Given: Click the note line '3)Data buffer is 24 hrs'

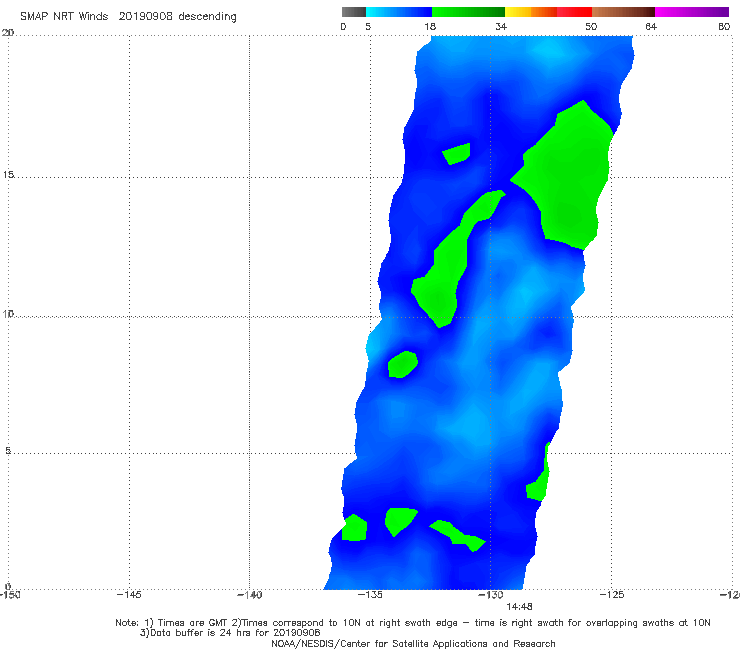Looking at the screenshot, I should tap(230, 633).
